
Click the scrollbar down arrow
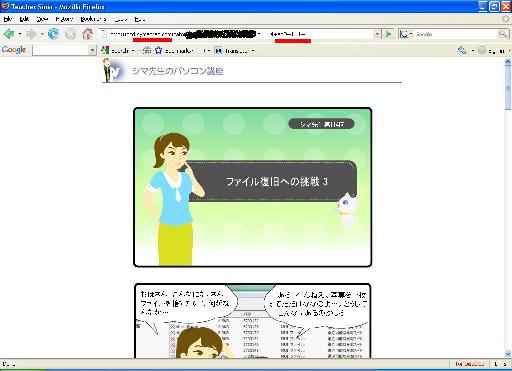coord(508,354)
